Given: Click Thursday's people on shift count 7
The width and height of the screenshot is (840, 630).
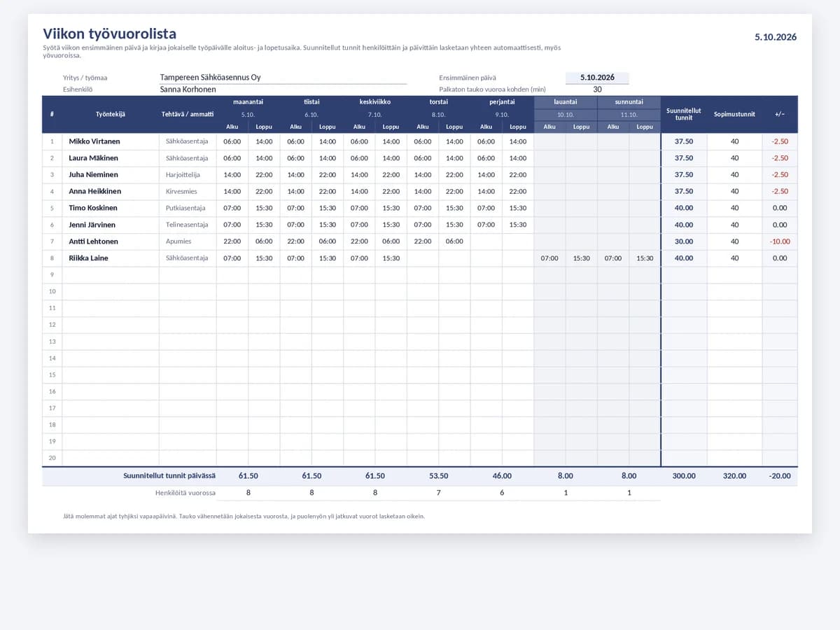Looking at the screenshot, I should [438, 493].
